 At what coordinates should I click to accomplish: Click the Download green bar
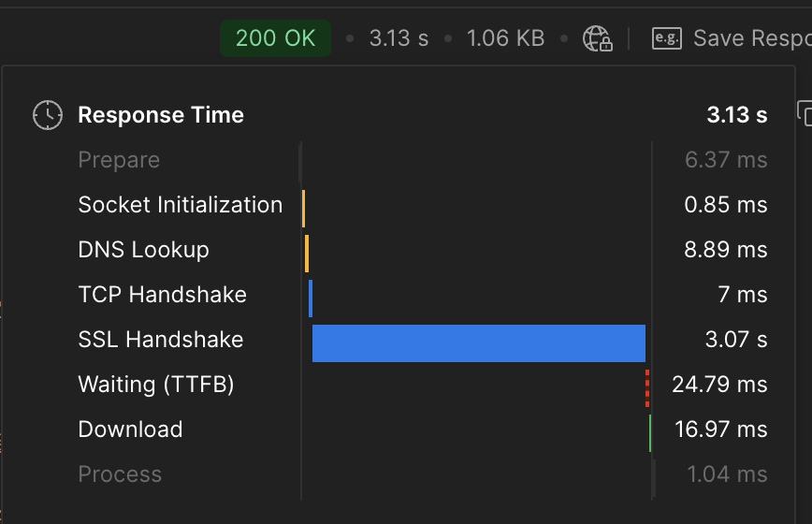tap(650, 433)
